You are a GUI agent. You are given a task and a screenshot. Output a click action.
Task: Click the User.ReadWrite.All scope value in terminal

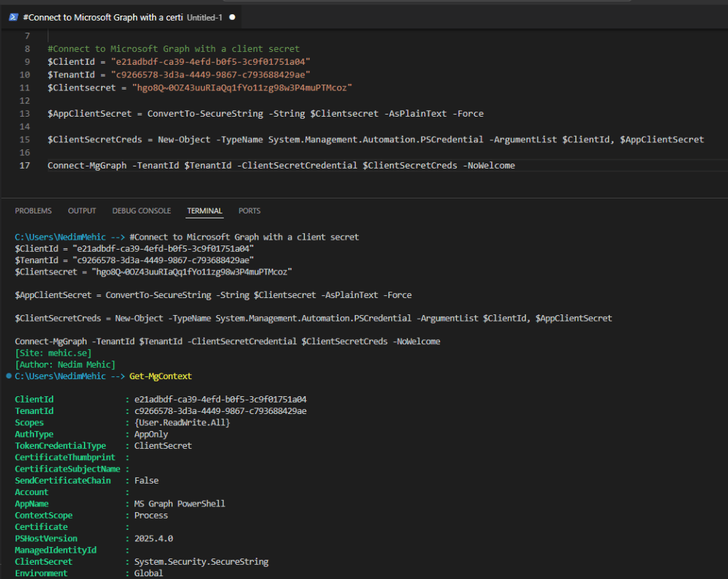tap(182, 423)
